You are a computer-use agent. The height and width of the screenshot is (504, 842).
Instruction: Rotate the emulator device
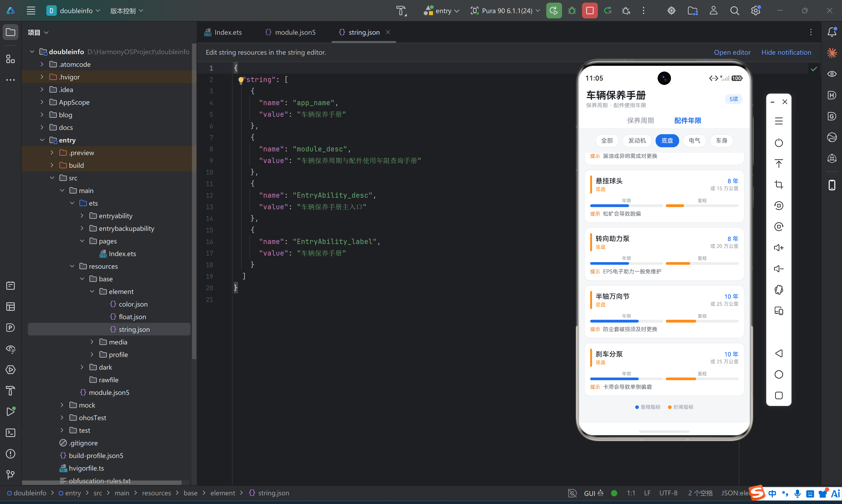click(x=779, y=290)
